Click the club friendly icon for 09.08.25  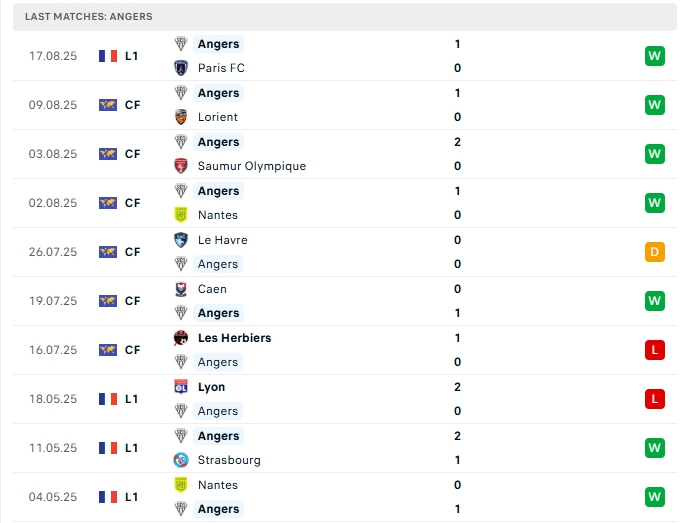108,105
